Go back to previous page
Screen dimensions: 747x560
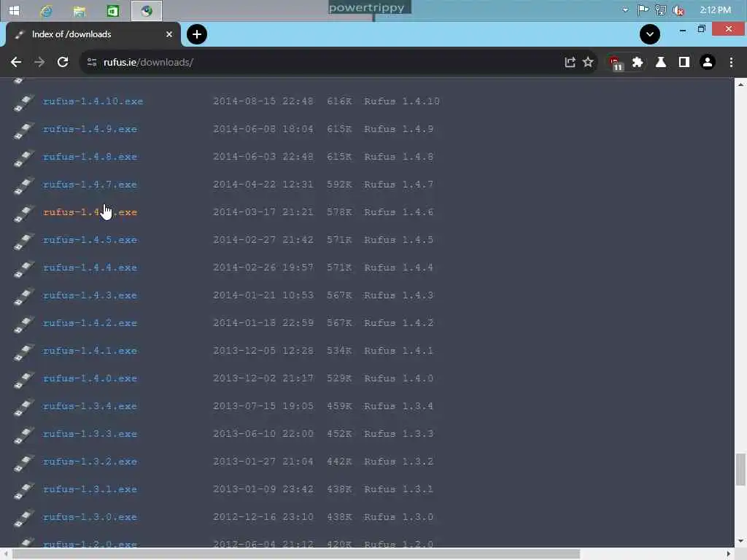pos(16,63)
